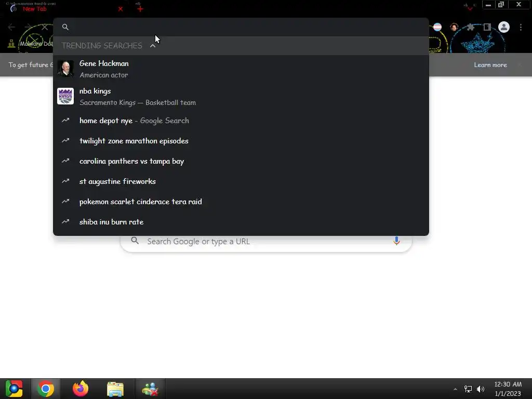
Task: Select the home depot nye search suggestion
Action: coord(241,121)
